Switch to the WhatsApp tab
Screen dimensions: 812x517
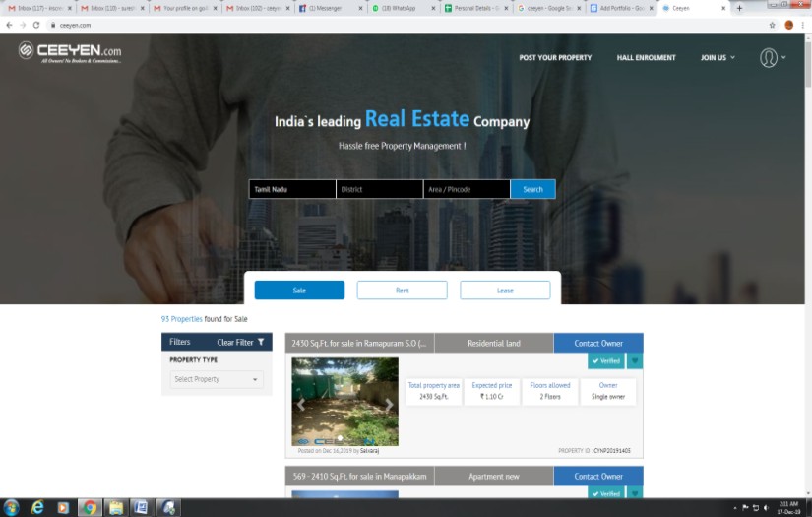point(403,8)
